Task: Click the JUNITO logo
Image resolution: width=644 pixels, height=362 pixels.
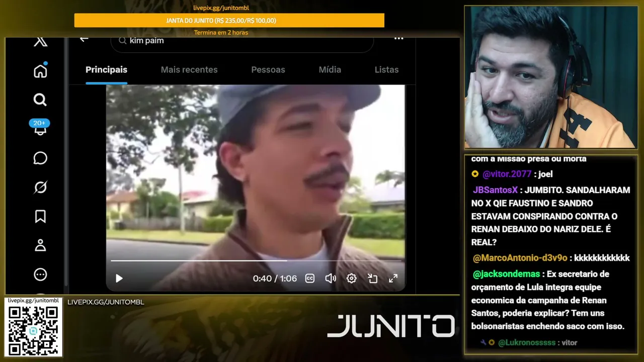Action: pyautogui.click(x=391, y=326)
